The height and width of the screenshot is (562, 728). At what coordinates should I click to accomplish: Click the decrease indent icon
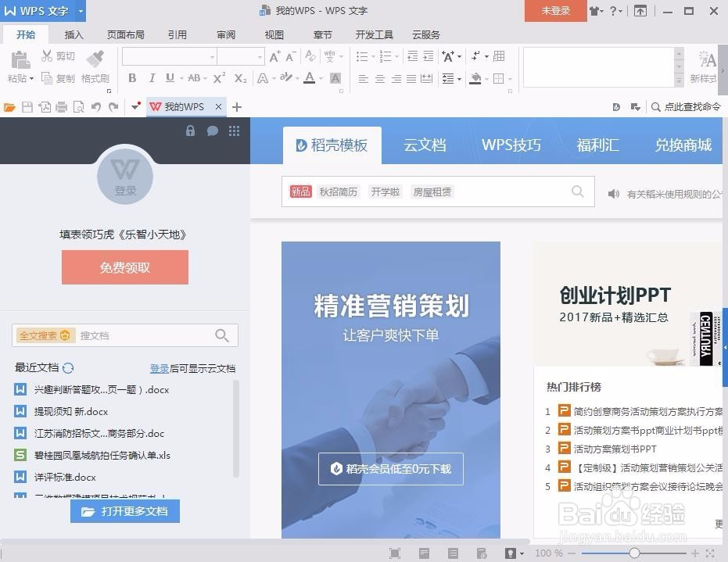[412, 56]
